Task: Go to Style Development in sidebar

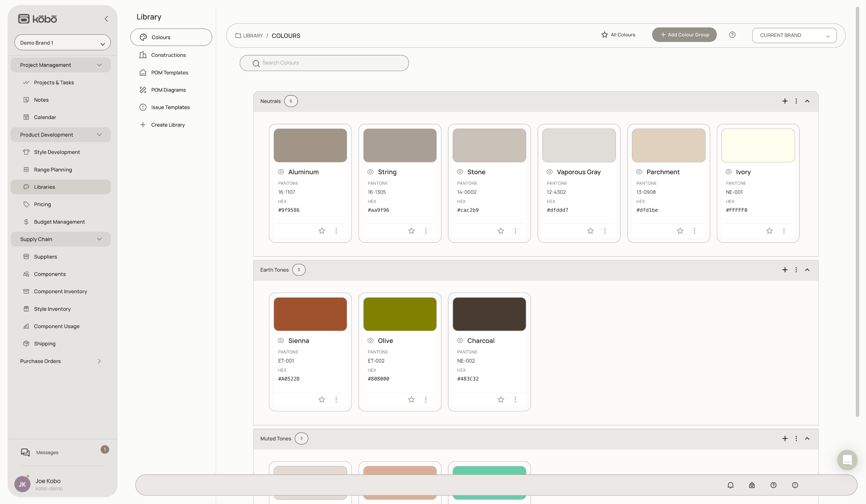Action: pos(57,152)
